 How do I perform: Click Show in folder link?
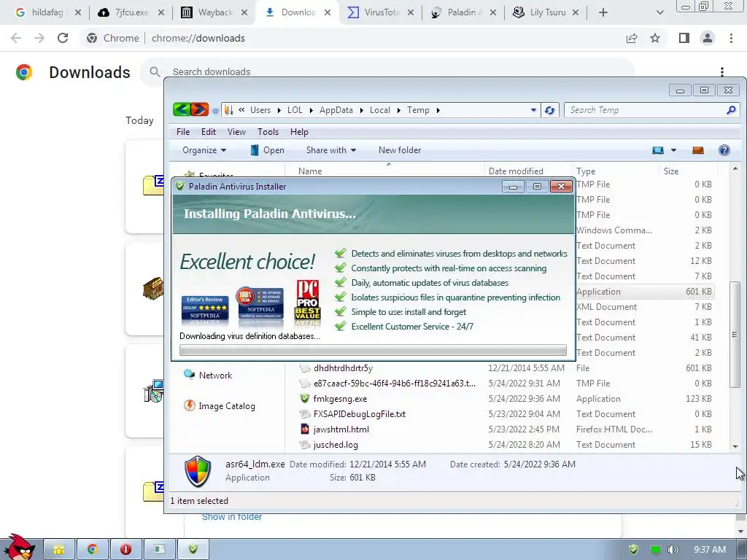[x=232, y=517]
